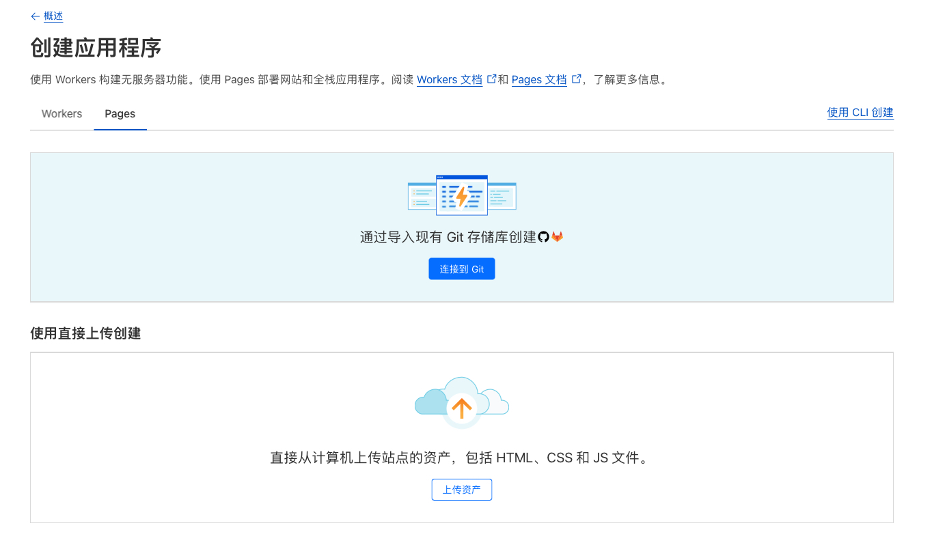Screen dimensions: 932x560
Task: Click the external link icon after Workers 文档
Action: [x=491, y=79]
